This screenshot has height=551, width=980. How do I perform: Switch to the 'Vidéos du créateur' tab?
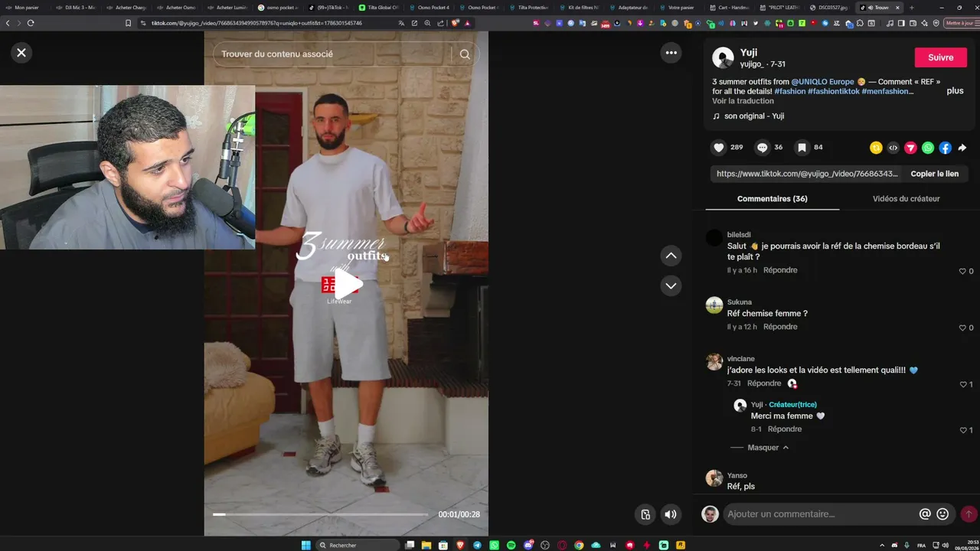coord(906,199)
